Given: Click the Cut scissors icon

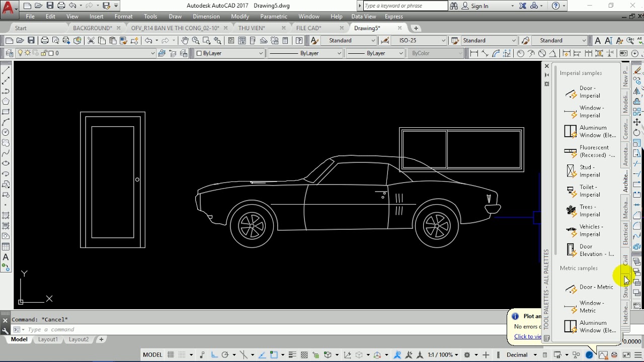Looking at the screenshot, I should [91, 41].
